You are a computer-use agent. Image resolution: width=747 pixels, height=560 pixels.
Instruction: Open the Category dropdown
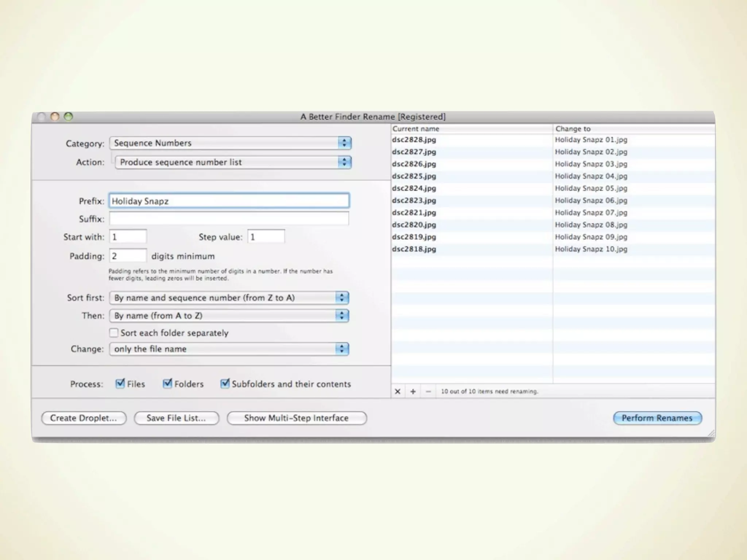pyautogui.click(x=230, y=143)
